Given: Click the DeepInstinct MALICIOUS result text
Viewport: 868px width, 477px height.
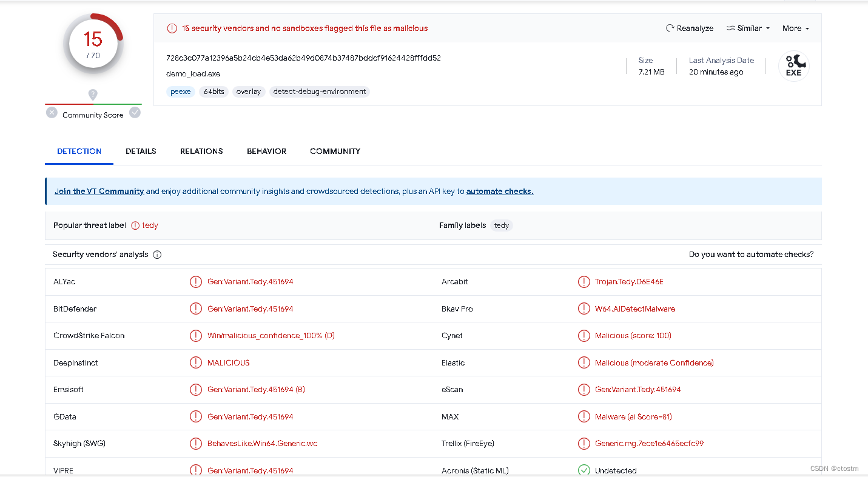Looking at the screenshot, I should tap(229, 363).
